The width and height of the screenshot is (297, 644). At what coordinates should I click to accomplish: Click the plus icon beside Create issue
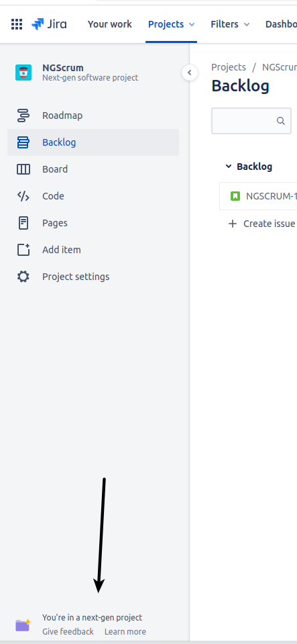(x=233, y=224)
